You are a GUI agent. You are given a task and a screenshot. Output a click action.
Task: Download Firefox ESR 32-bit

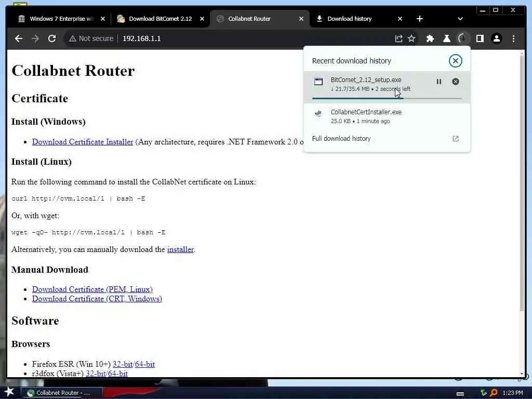pos(123,364)
